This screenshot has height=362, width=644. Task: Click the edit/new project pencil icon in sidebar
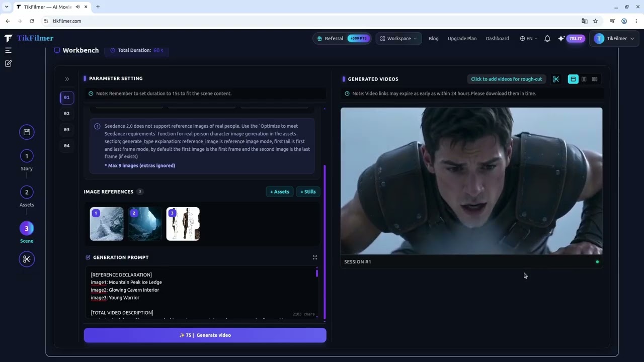(8, 63)
